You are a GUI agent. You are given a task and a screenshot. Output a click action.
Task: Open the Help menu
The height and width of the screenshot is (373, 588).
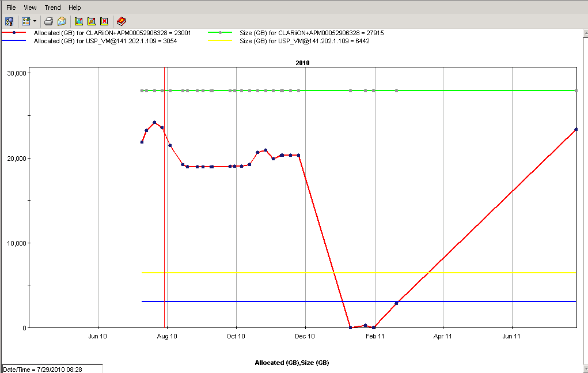pyautogui.click(x=74, y=7)
